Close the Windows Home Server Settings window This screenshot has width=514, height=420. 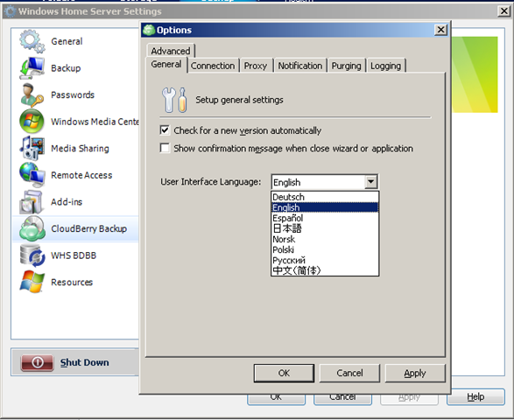point(503,11)
